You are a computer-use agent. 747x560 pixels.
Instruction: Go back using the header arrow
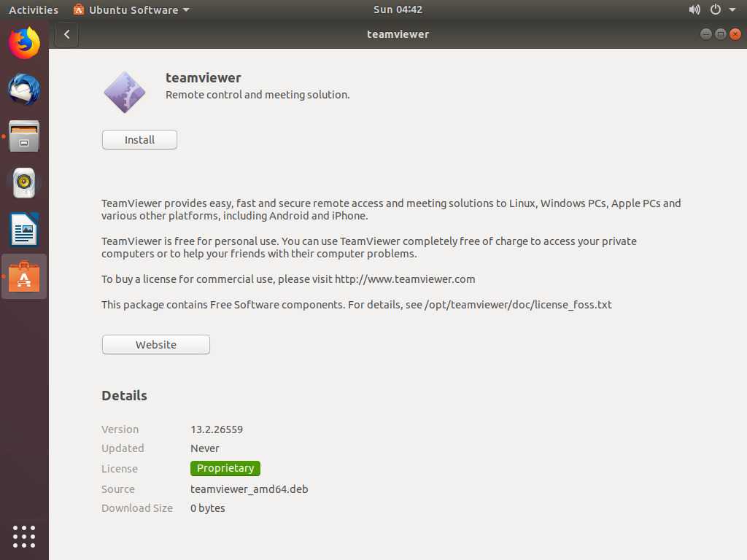(66, 34)
